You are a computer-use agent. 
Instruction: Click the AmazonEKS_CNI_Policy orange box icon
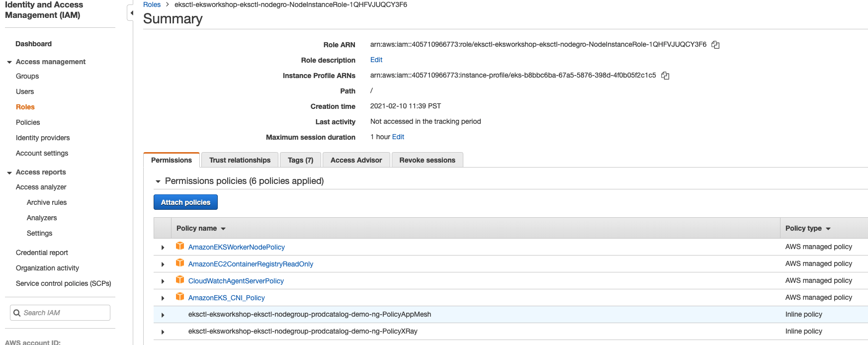(x=180, y=297)
